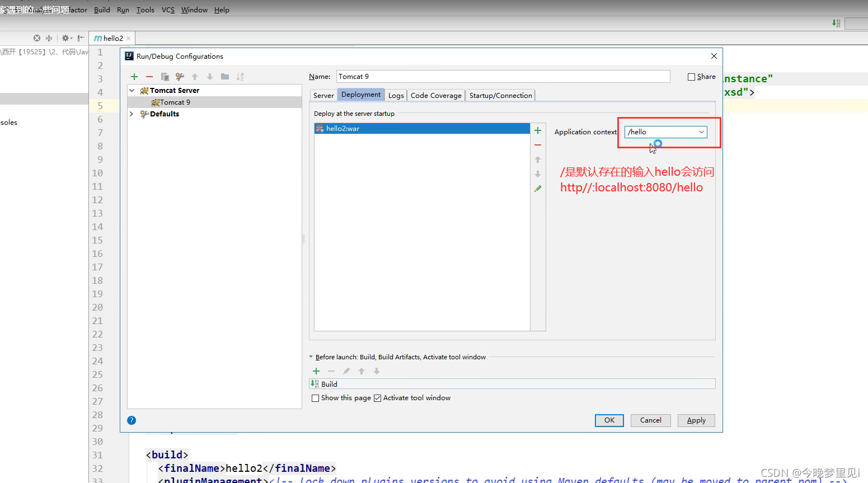The image size is (868, 483).
Task: Click collapse all icon in project panel
Action: [49, 38]
